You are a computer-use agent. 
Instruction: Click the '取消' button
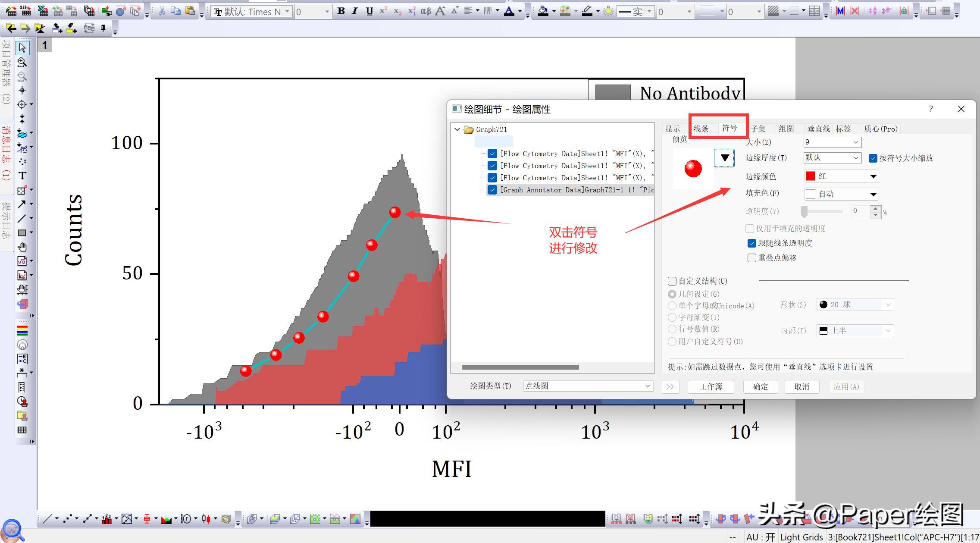point(802,387)
